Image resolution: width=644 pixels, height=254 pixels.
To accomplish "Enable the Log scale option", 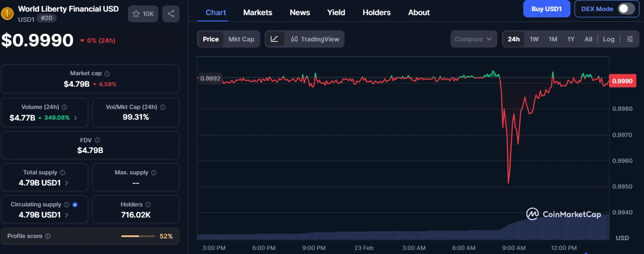I will [608, 39].
